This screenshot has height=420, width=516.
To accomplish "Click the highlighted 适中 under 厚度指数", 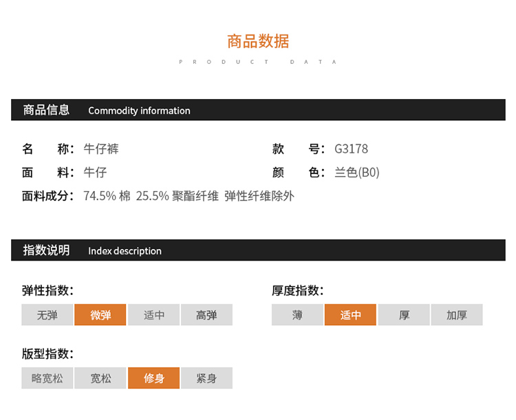I will click(x=350, y=315).
